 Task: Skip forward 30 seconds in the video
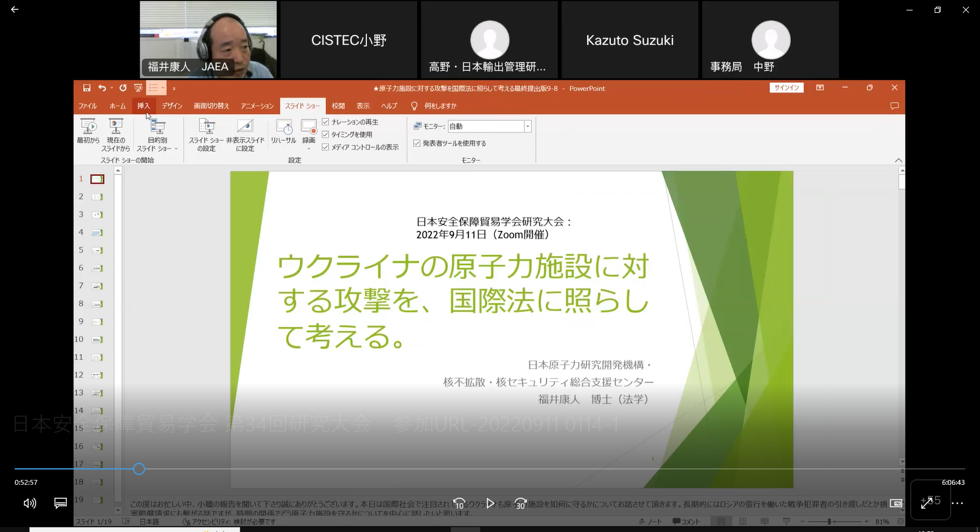521,503
